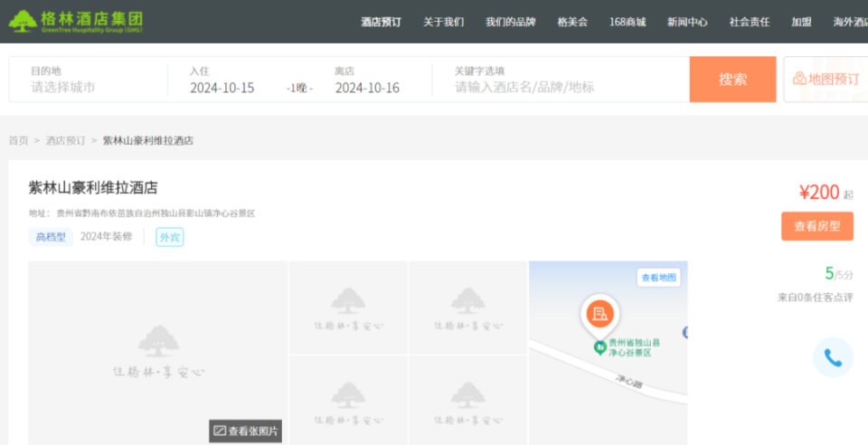Open 新闻中心 navigation item
The image size is (868, 445).
tap(687, 22)
